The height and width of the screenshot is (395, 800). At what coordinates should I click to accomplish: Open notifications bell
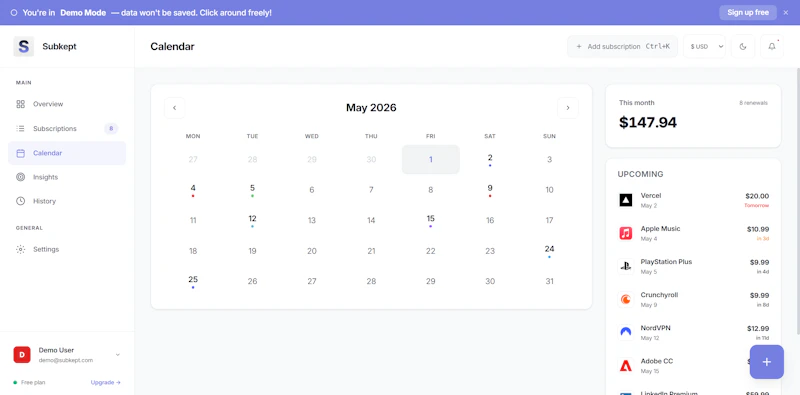(772, 46)
